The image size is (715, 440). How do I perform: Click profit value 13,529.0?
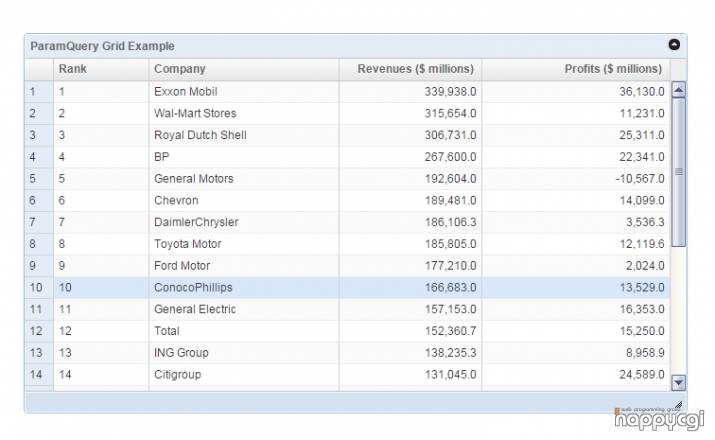(642, 288)
